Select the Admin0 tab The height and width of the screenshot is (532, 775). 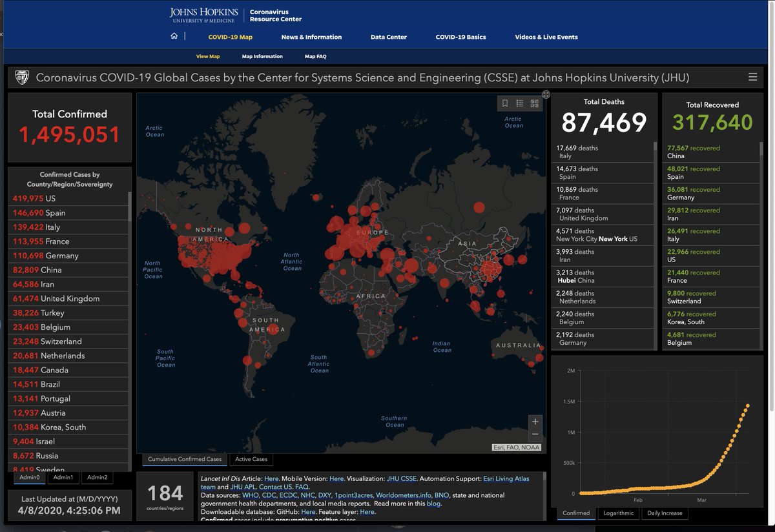coord(29,478)
